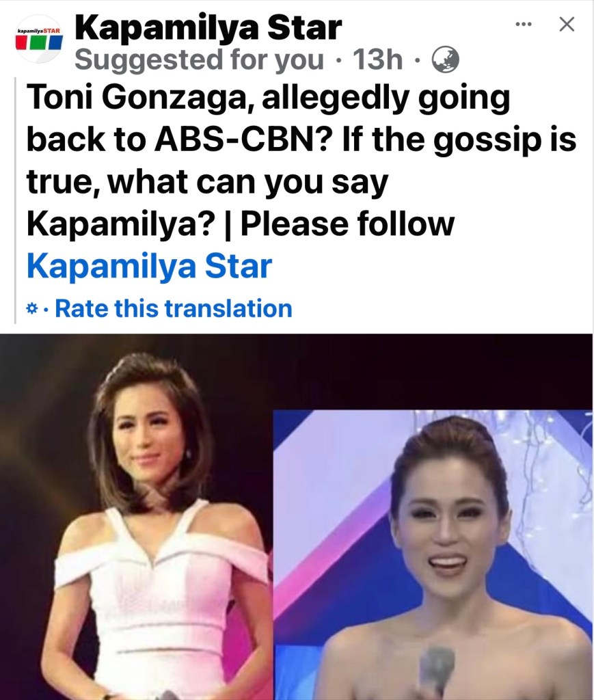Hide this suggested post with the X

click(x=567, y=24)
